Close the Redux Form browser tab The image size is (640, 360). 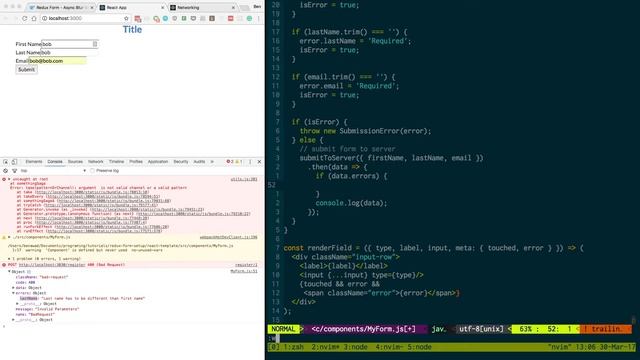point(91,7)
